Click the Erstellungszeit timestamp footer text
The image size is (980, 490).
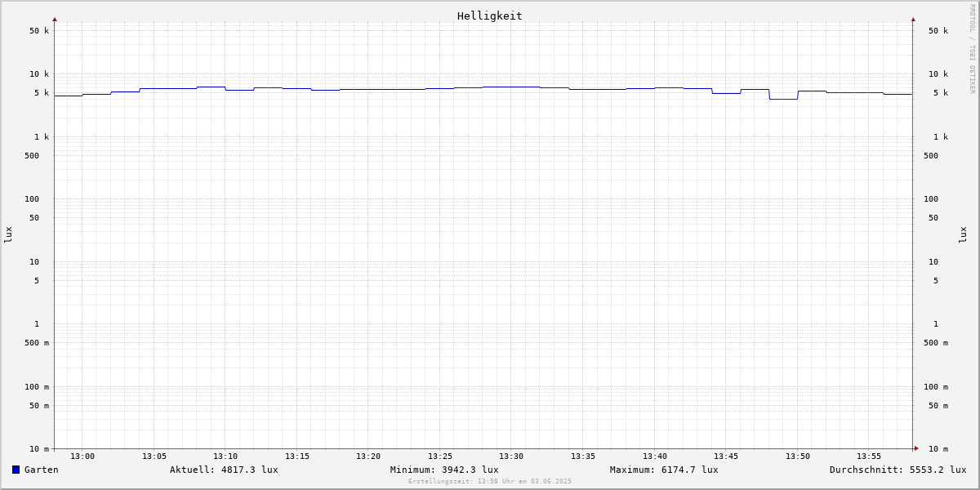click(x=490, y=482)
